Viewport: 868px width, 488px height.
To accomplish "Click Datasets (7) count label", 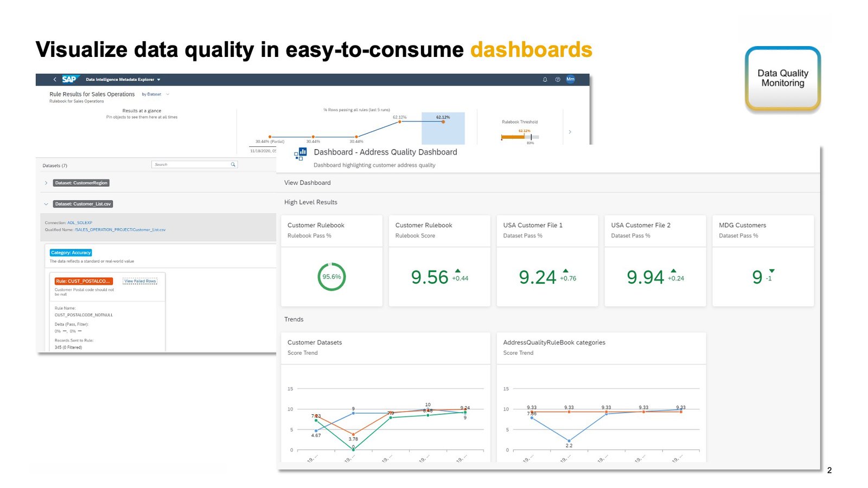I will (55, 166).
